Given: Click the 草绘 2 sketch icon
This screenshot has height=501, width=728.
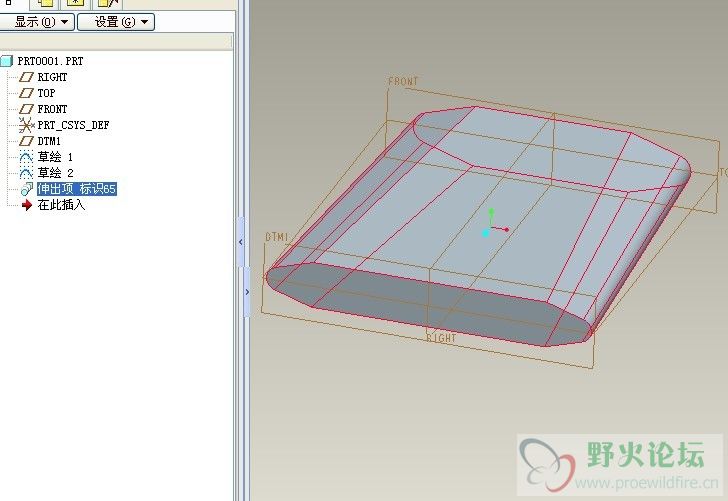Looking at the screenshot, I should coord(26,173).
